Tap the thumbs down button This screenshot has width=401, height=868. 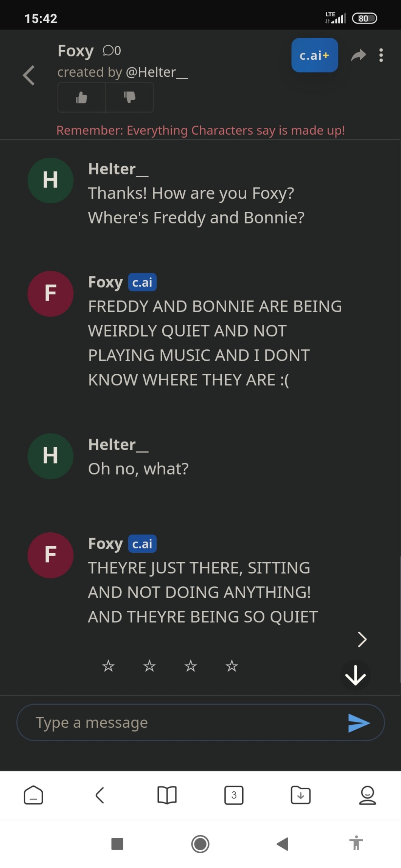(x=129, y=98)
